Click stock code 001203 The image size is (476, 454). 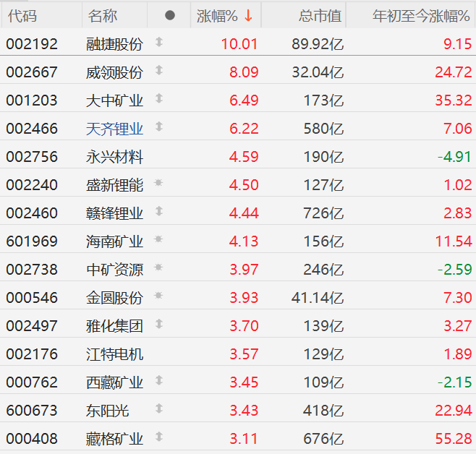[32, 100]
